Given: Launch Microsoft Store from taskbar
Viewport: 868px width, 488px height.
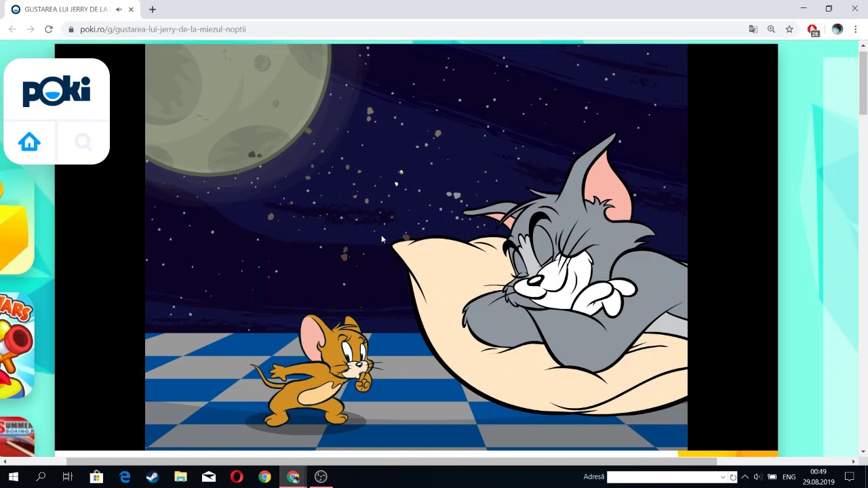Looking at the screenshot, I should (x=96, y=476).
